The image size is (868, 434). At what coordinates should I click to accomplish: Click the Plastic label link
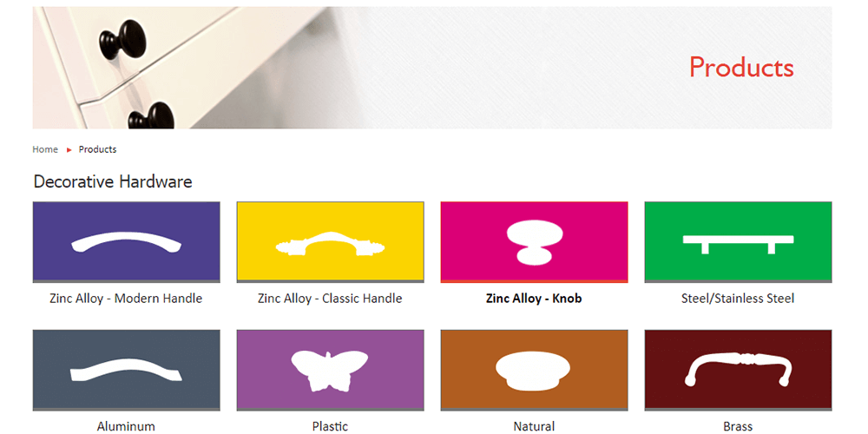click(x=330, y=426)
